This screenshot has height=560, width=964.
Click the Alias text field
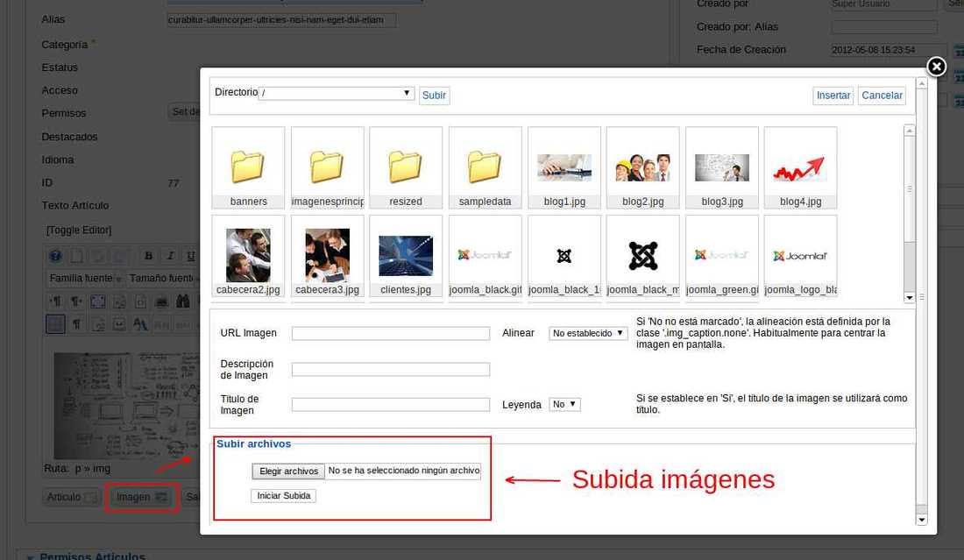[x=281, y=19]
